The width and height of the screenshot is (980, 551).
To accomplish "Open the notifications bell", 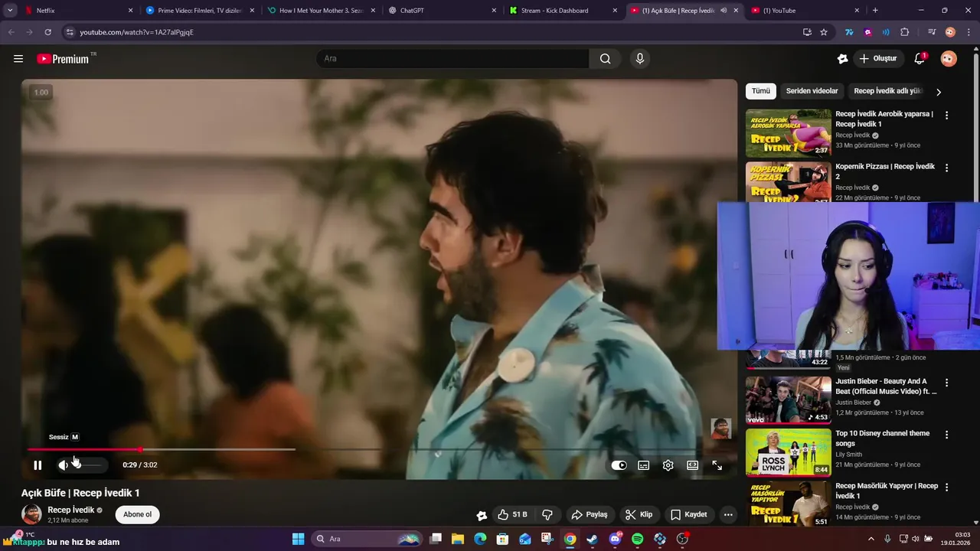I will [920, 59].
